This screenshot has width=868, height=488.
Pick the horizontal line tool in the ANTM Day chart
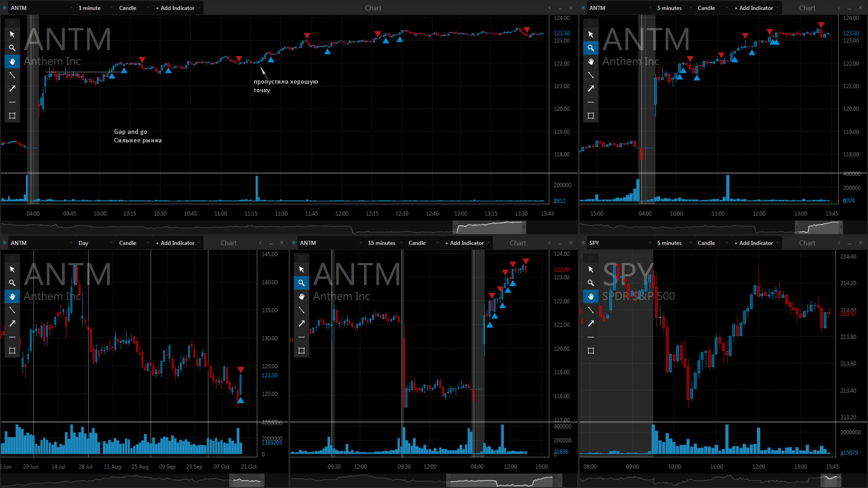pos(12,337)
